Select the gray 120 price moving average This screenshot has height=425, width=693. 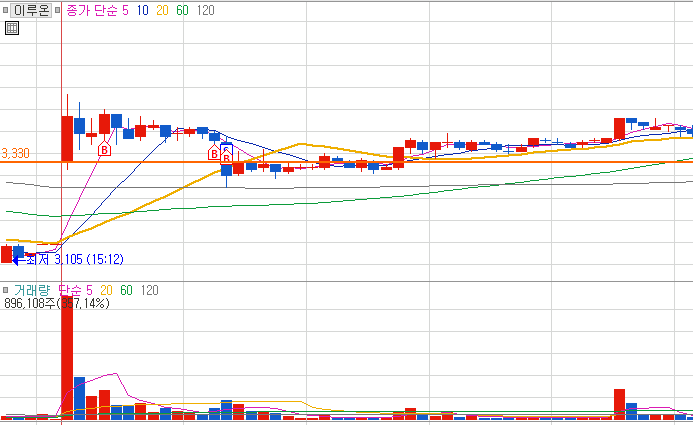click(x=206, y=10)
